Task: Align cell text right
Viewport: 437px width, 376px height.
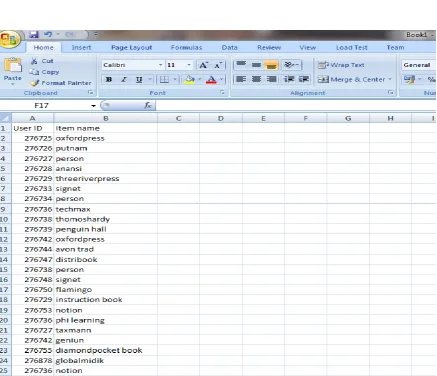Action: [x=271, y=79]
